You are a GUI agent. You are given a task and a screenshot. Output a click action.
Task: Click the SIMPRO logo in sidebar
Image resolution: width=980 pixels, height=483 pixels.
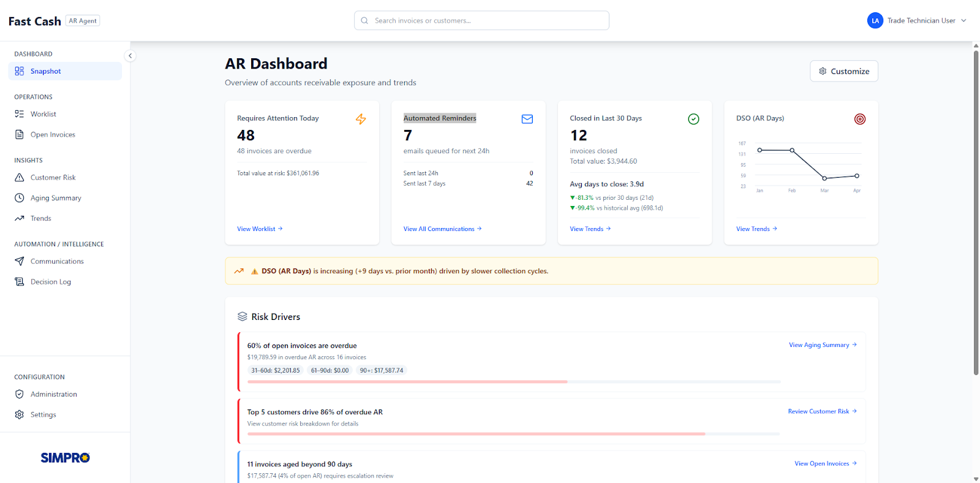tap(65, 458)
